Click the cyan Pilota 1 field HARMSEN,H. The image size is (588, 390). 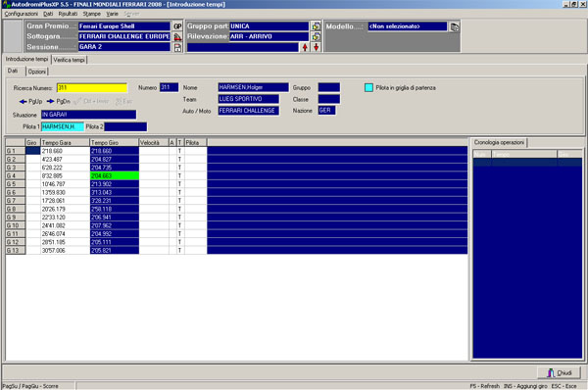tap(63, 126)
